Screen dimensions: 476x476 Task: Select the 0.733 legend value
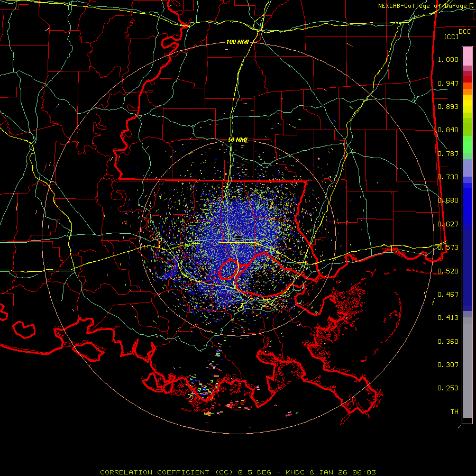point(448,177)
